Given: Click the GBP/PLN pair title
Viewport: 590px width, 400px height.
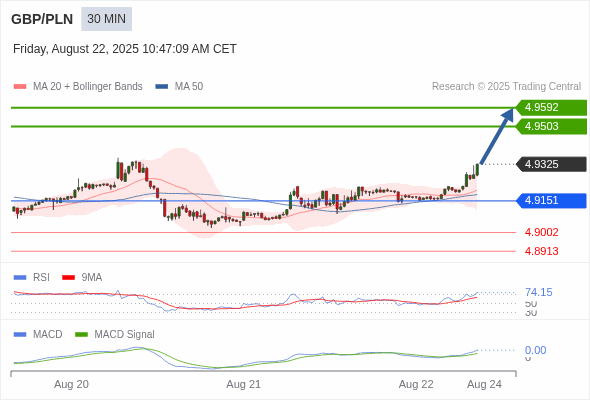Looking at the screenshot, I should (42, 19).
